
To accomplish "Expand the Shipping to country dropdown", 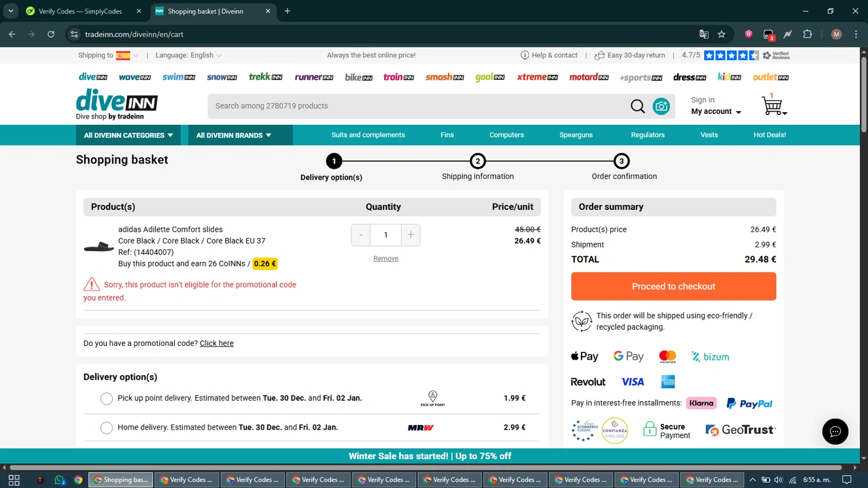I will click(x=136, y=56).
